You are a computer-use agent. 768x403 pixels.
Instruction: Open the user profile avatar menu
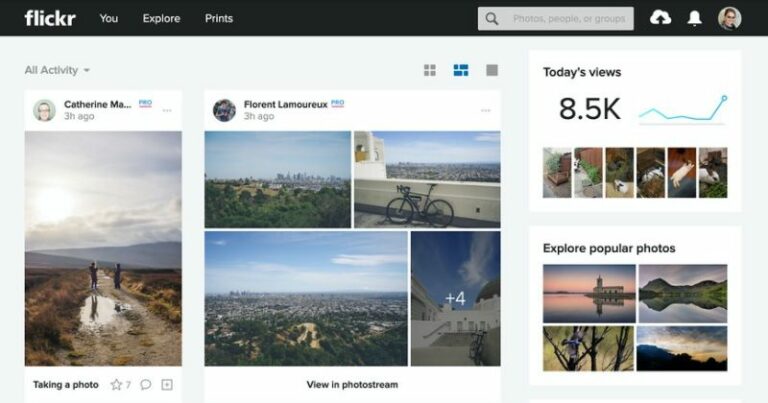click(730, 18)
